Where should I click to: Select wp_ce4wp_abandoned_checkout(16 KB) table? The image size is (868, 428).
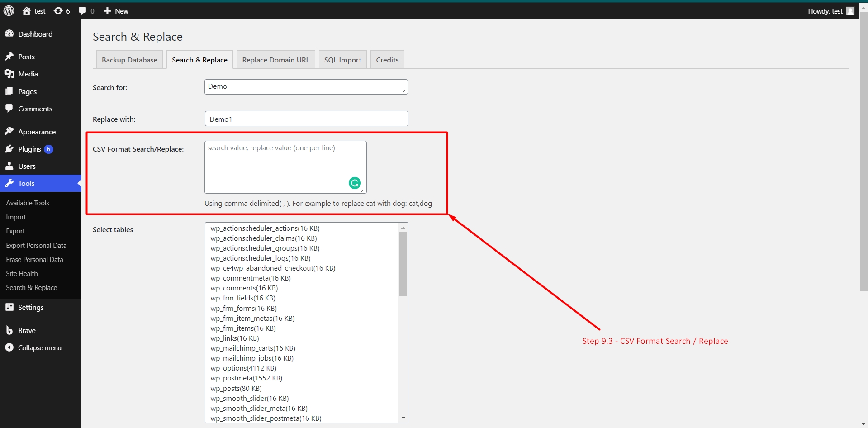tap(273, 268)
